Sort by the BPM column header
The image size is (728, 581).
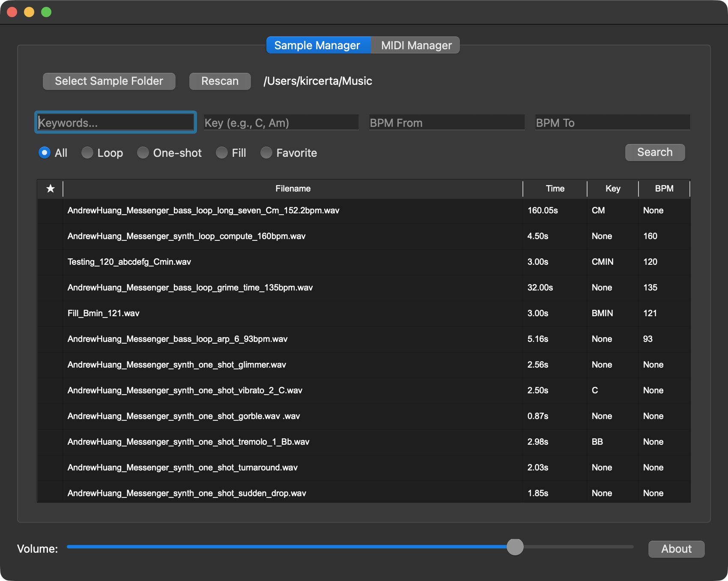[x=664, y=189]
